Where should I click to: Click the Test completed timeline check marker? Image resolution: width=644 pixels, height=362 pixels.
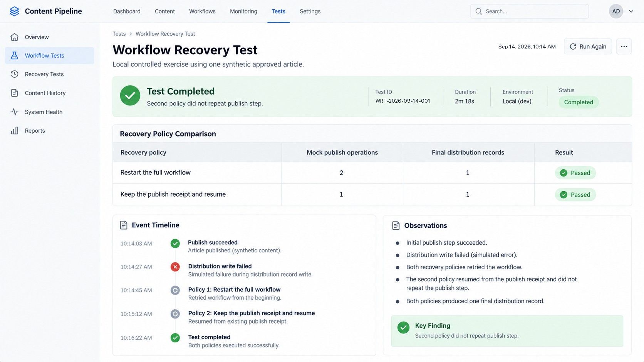[175, 338]
